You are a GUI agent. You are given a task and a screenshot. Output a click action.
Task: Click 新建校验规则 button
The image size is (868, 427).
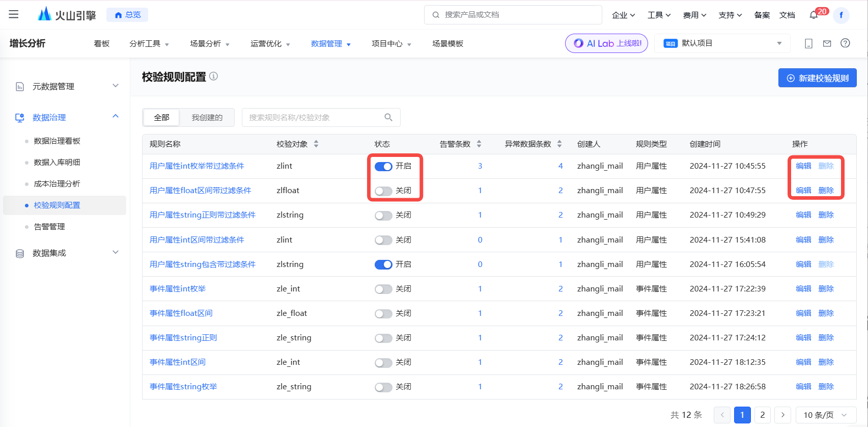(x=817, y=78)
